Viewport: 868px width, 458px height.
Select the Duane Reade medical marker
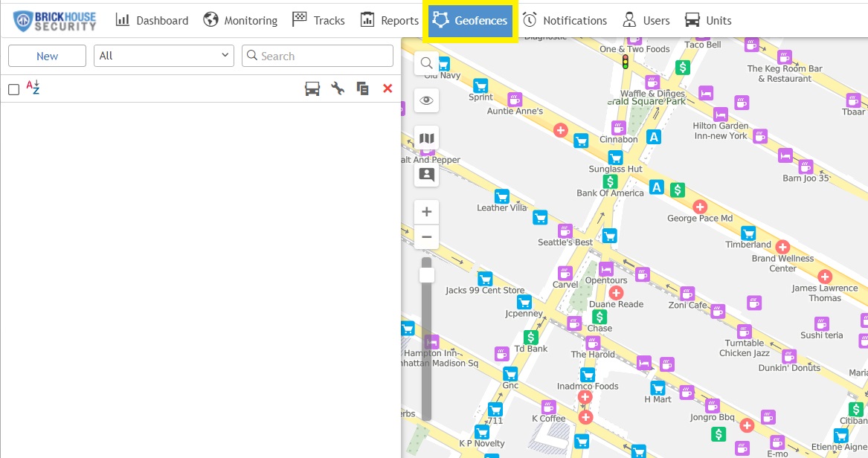click(616, 293)
